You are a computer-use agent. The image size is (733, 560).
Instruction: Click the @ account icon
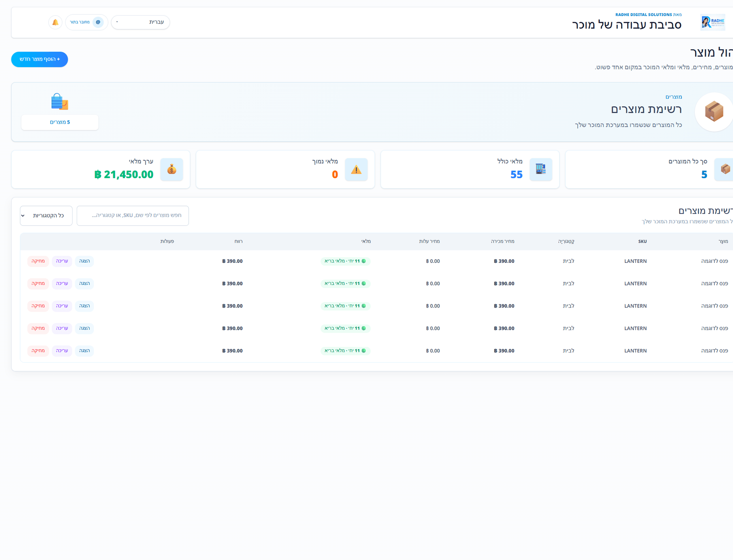click(x=98, y=22)
